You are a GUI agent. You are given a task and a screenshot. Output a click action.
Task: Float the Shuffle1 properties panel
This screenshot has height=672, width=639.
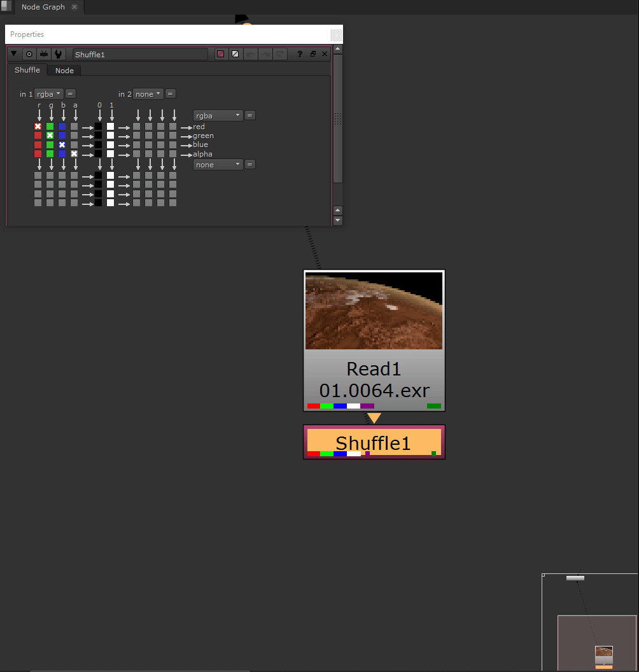(312, 54)
